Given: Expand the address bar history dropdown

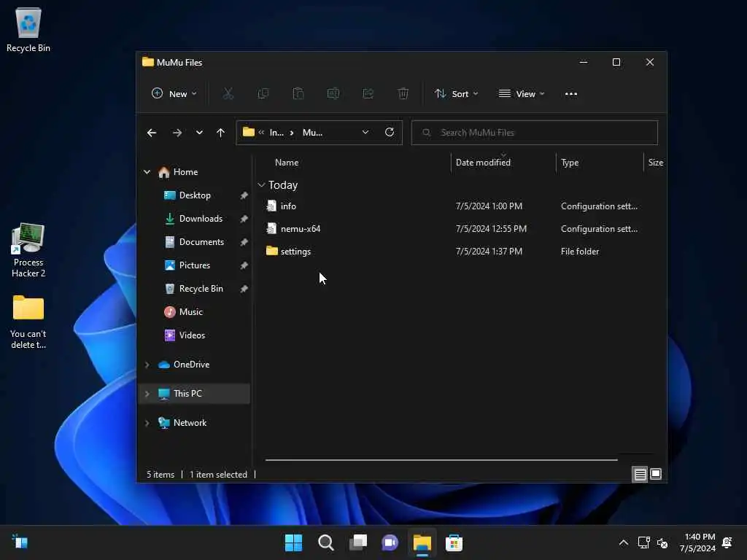Looking at the screenshot, I should click(x=365, y=133).
